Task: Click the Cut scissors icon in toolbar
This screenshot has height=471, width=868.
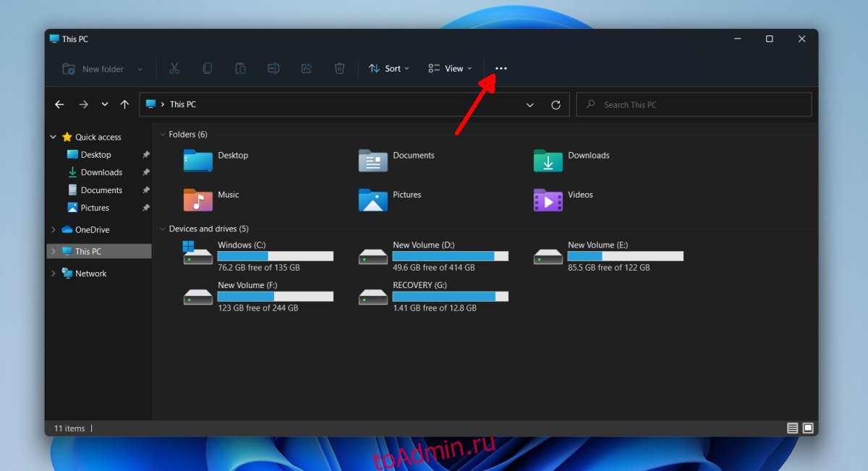Action: 174,69
